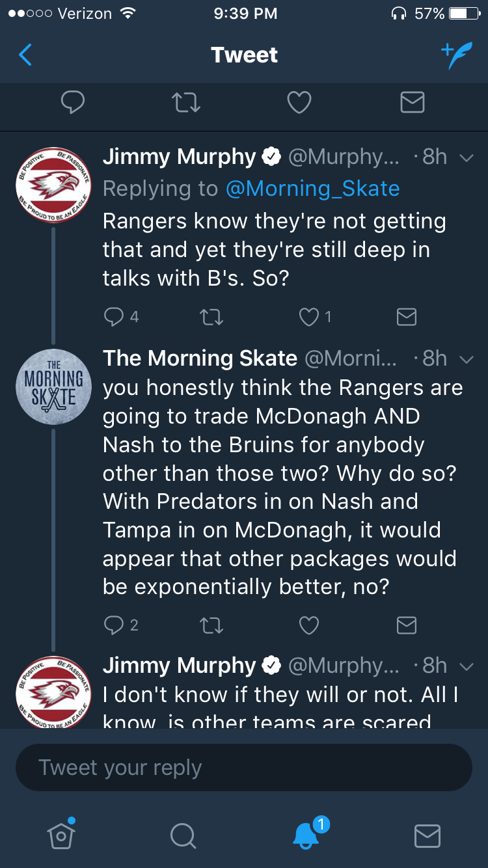View The Morning Skate avatar
488x868 pixels.
click(x=53, y=387)
